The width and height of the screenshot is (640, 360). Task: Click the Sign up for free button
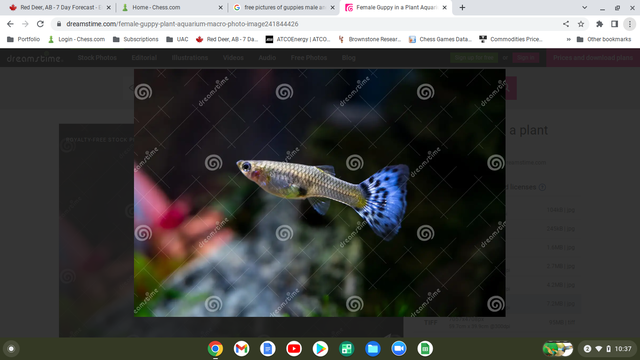tap(474, 58)
